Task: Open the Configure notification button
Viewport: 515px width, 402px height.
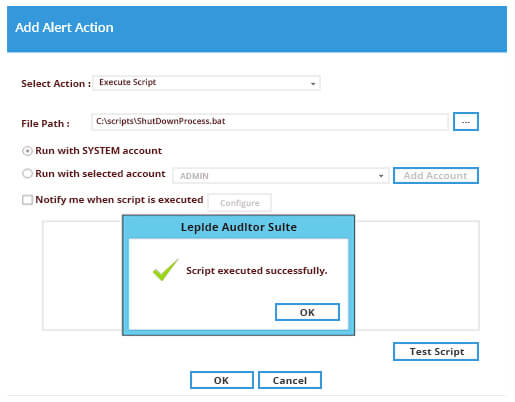Action: 240,203
